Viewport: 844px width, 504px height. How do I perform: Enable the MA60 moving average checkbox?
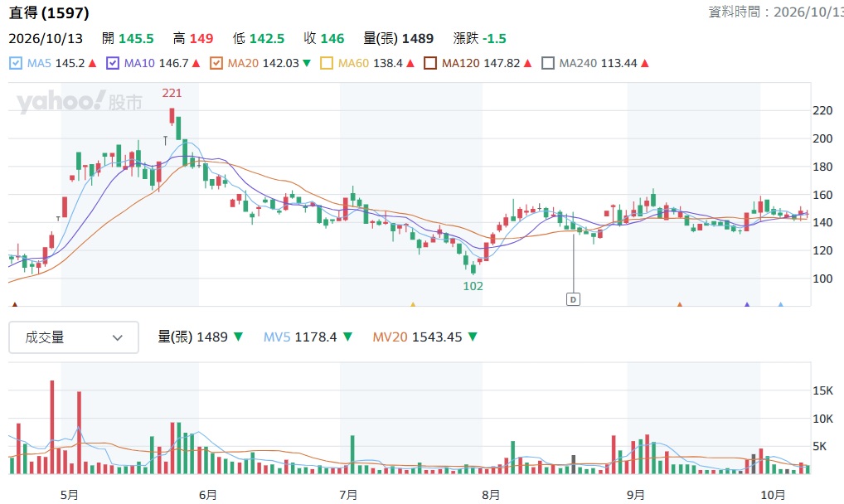click(326, 64)
